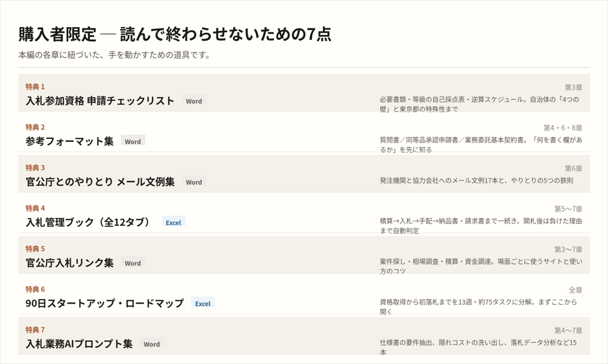Screen dimensions: 608x364
Task: Open 官公庁とのやりとり メール文例集
Action: (x=100, y=182)
